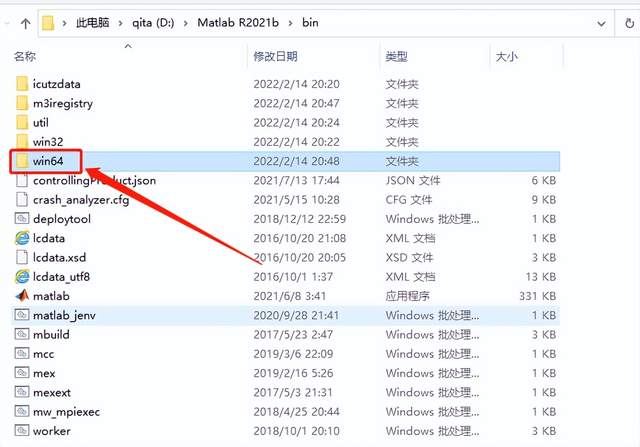This screenshot has height=447, width=640.
Task: Select the file name text m3iregistry
Action: click(63, 104)
